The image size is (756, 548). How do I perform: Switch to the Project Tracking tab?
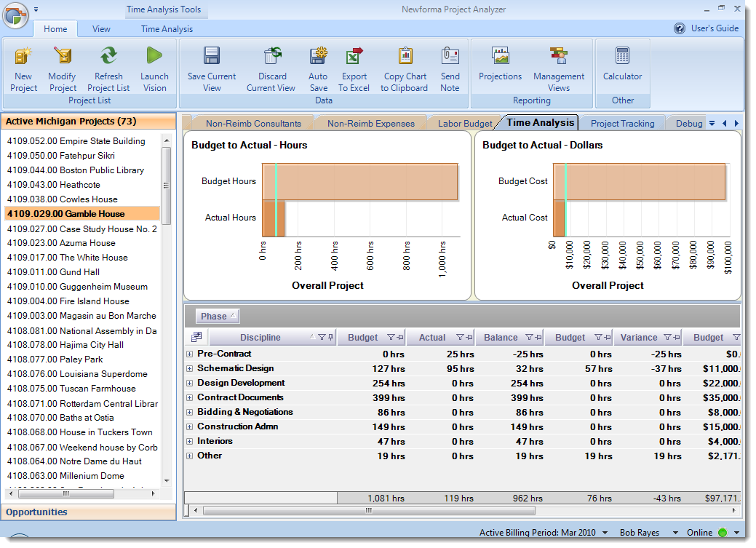click(x=622, y=122)
